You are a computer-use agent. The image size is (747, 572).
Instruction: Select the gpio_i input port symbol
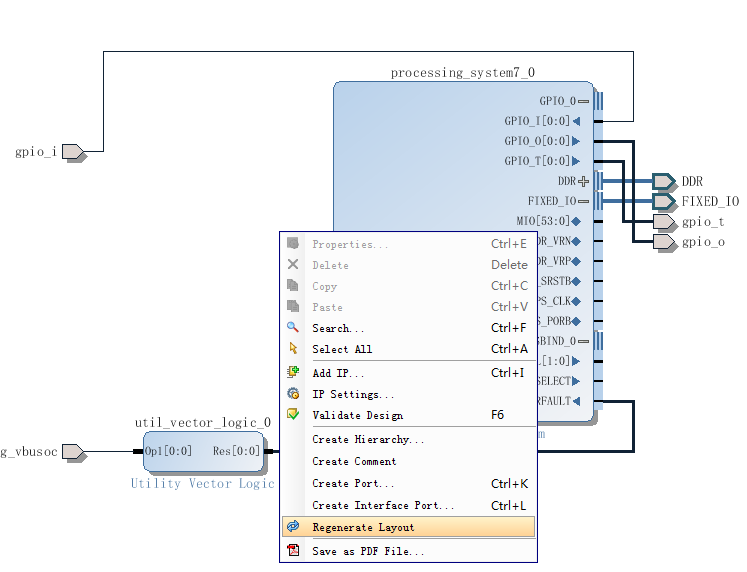pos(73,151)
